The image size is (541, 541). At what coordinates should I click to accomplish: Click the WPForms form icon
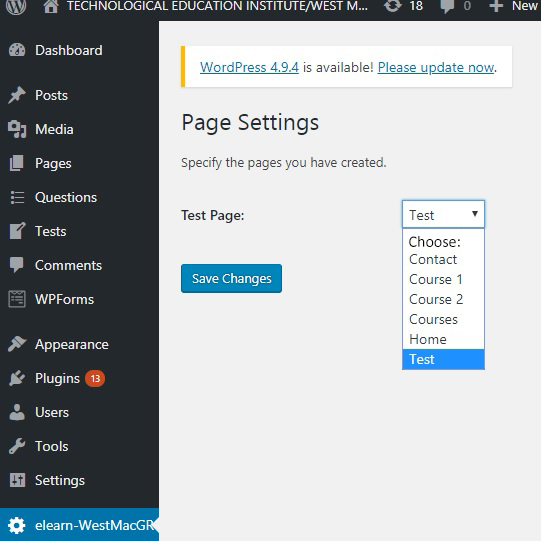pyautogui.click(x=17, y=299)
